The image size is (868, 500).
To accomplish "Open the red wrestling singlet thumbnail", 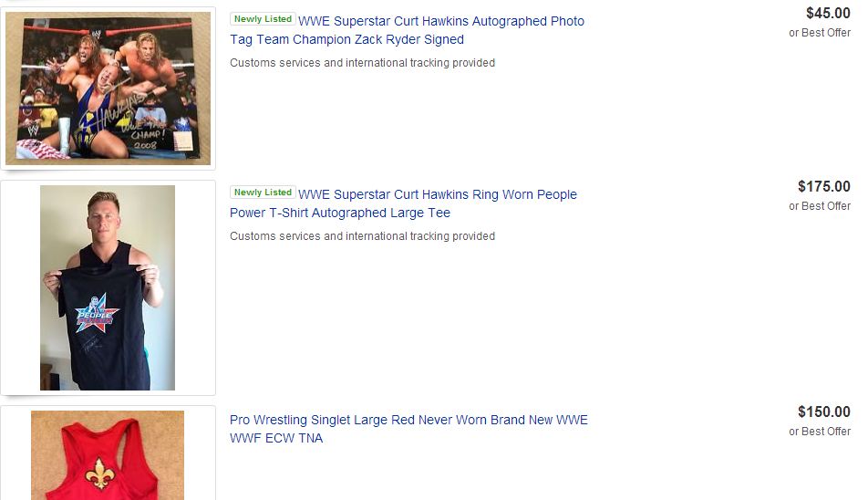I will [x=108, y=455].
